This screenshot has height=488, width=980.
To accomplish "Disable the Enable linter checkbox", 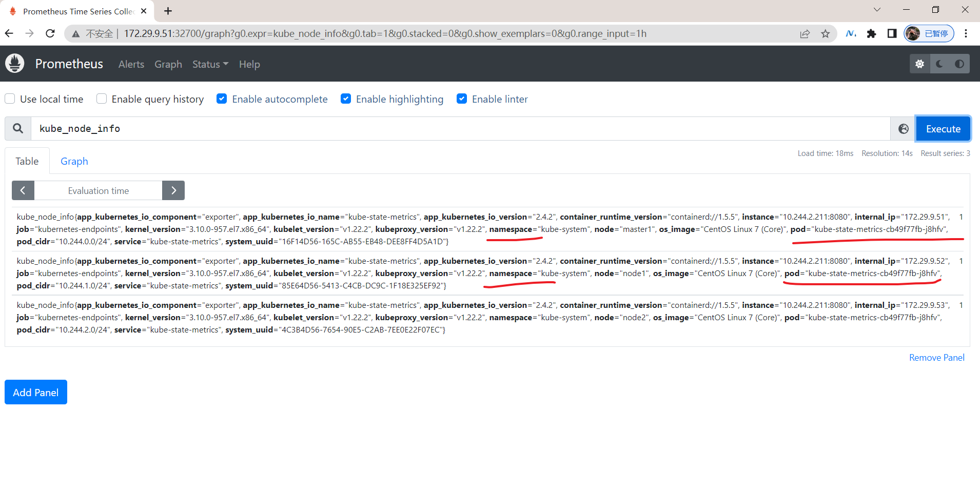I will [x=462, y=99].
